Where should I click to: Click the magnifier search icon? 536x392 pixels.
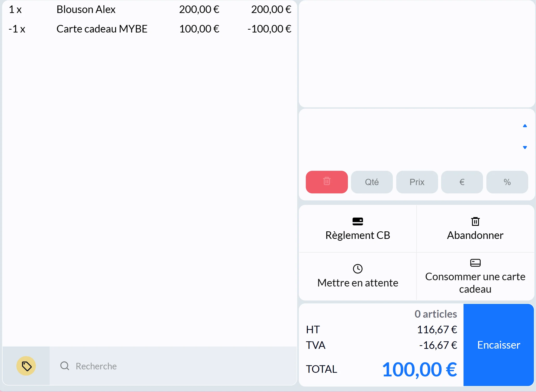pyautogui.click(x=65, y=366)
